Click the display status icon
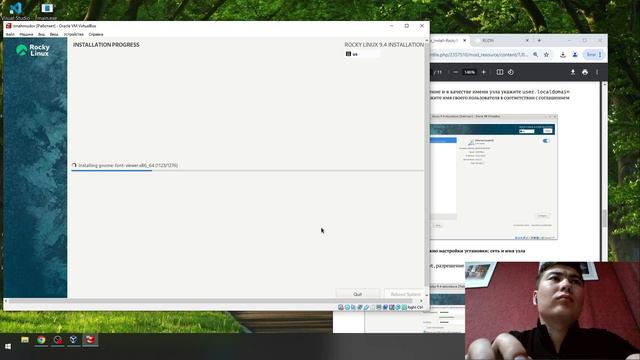This screenshot has width=640, height=360. pos(379,307)
